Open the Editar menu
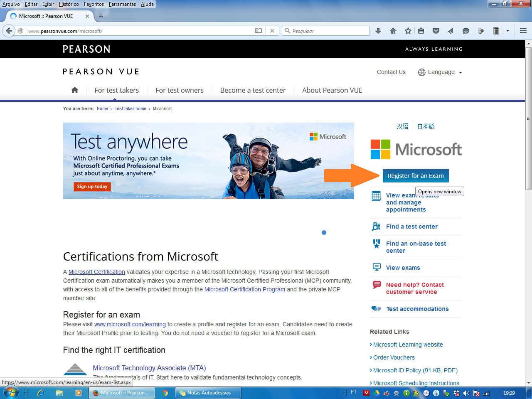The width and height of the screenshot is (532, 399). pos(31,4)
